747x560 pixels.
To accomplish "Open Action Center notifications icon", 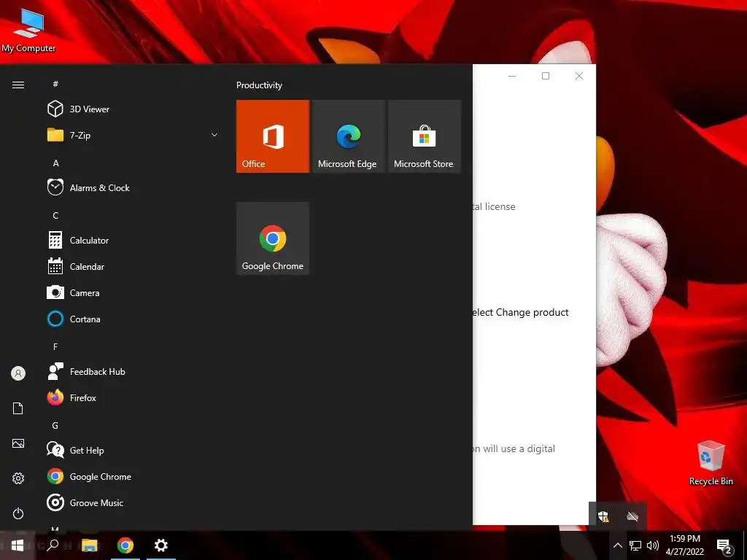I will click(724, 545).
